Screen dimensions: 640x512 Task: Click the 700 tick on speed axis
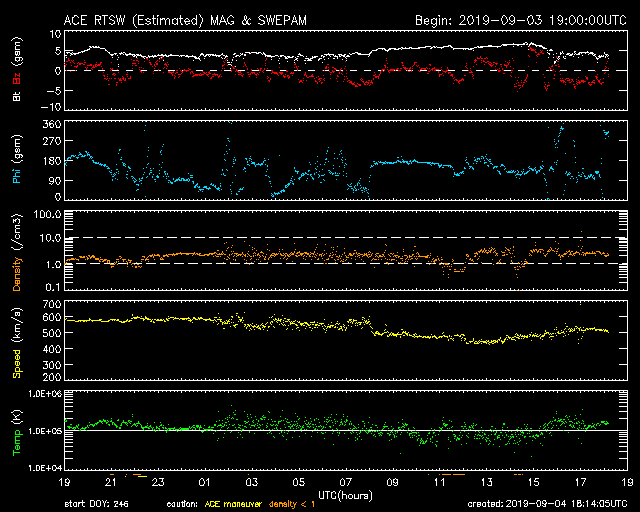[52, 304]
